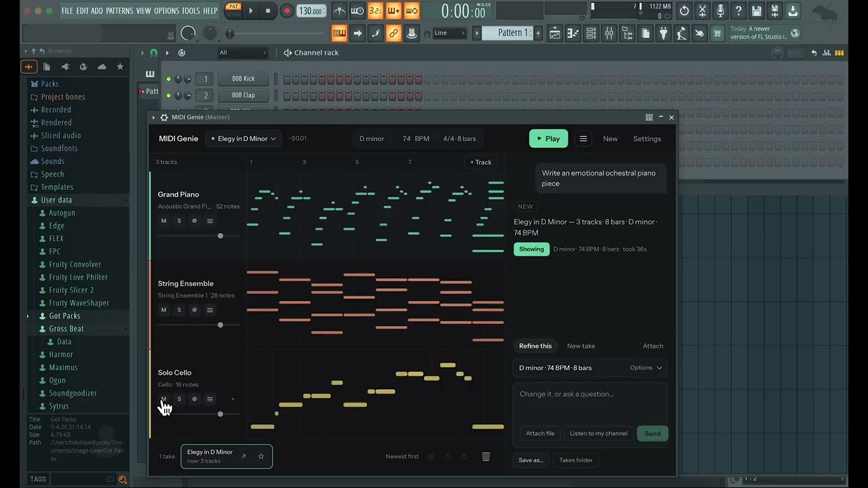The height and width of the screenshot is (488, 868).
Task: Solo the Grand Piano track
Action: [179, 221]
